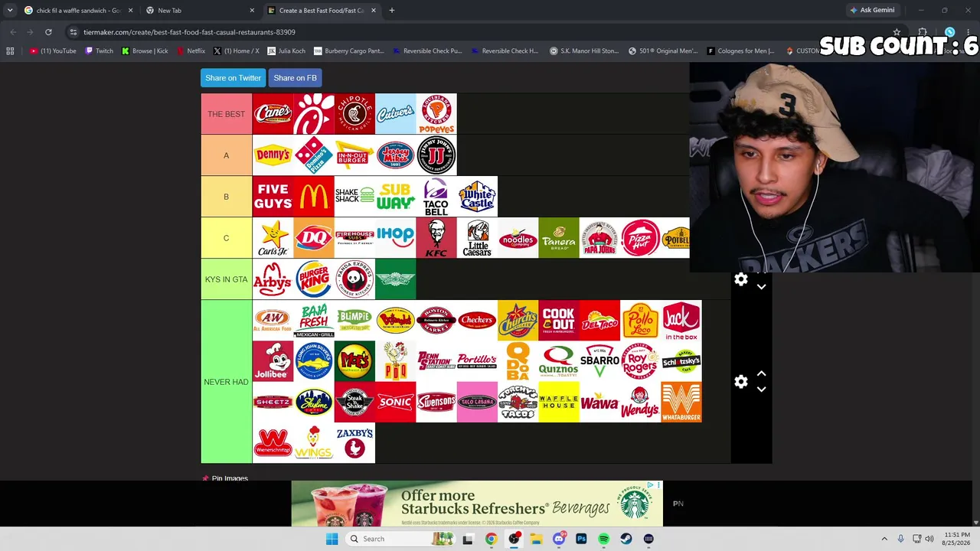Screen dimensions: 980x551
Task: Open a new browser tab
Action: point(391,11)
